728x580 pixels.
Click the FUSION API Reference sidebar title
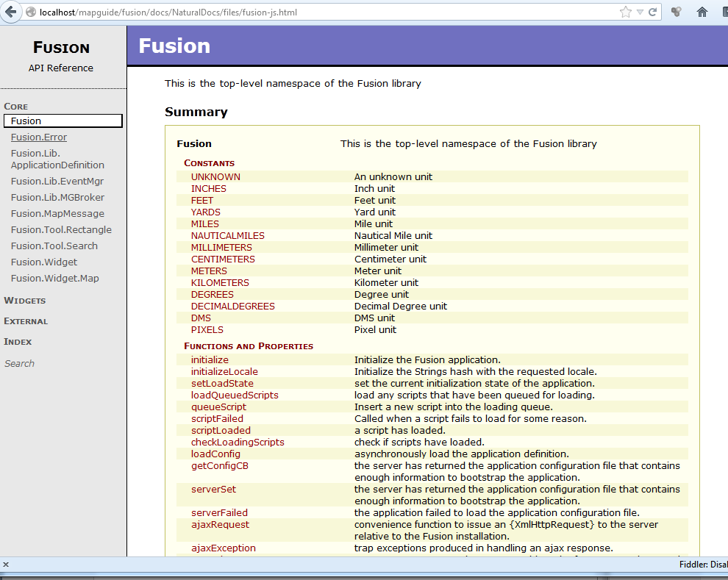point(61,57)
